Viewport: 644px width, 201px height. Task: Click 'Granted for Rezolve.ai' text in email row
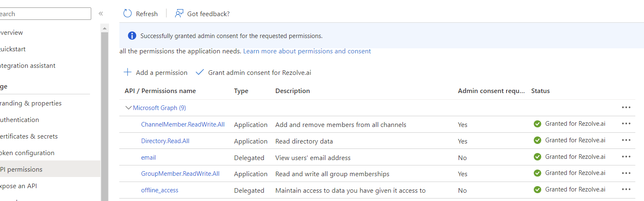click(575, 157)
